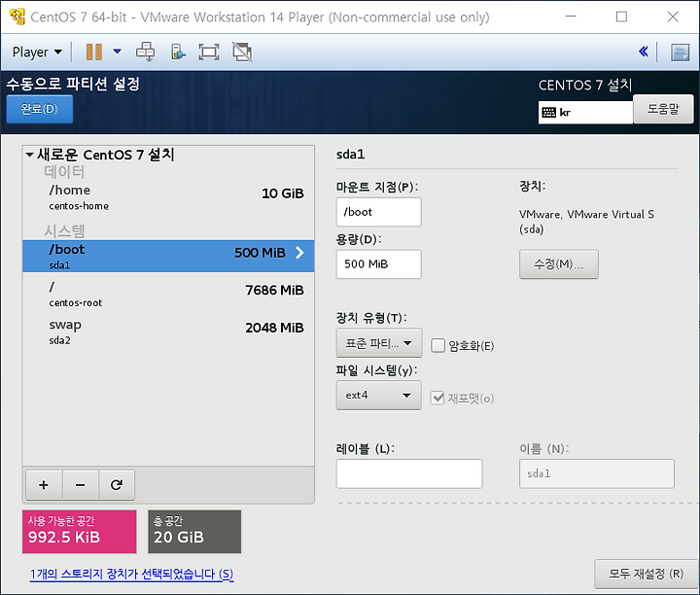Click the VMware Player title bar icon
Image resolution: width=700 pixels, height=595 pixels.
pyautogui.click(x=17, y=17)
